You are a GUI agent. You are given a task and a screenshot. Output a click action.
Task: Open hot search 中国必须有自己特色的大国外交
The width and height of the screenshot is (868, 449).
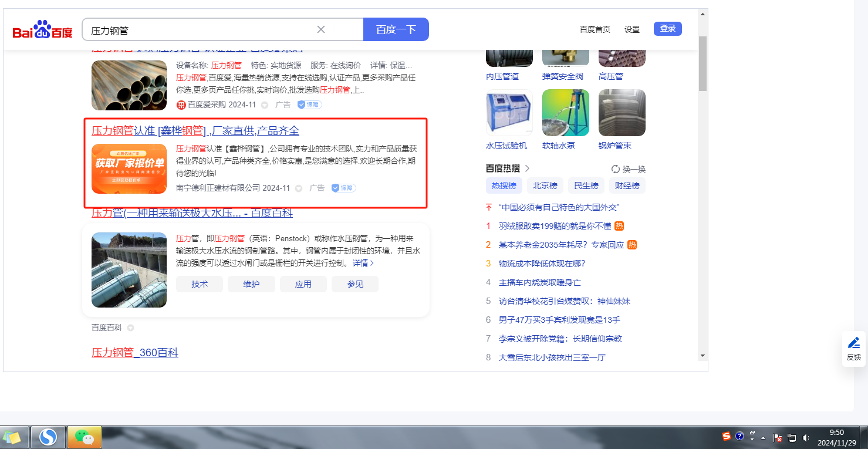pos(559,207)
